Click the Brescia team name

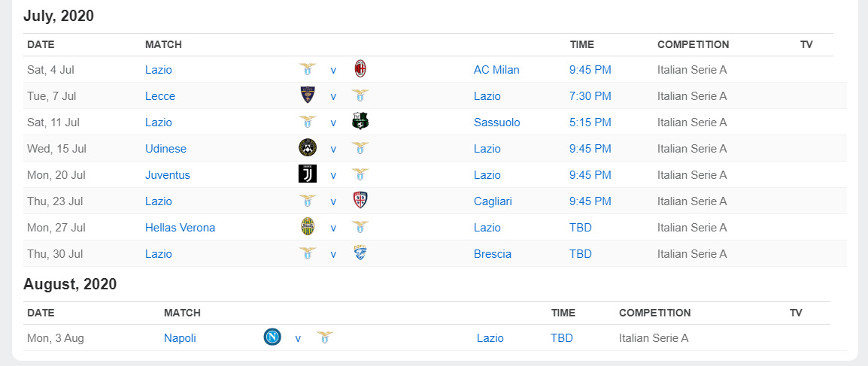[493, 254]
